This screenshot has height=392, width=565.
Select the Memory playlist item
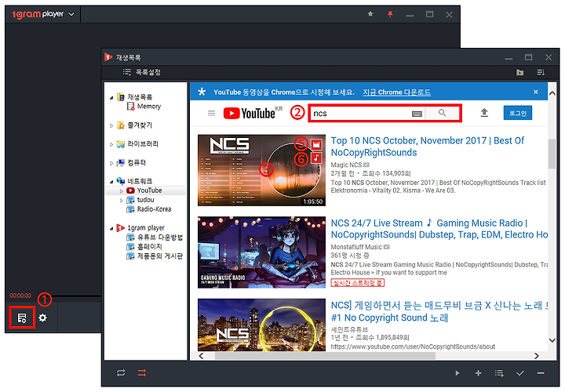coord(149,106)
